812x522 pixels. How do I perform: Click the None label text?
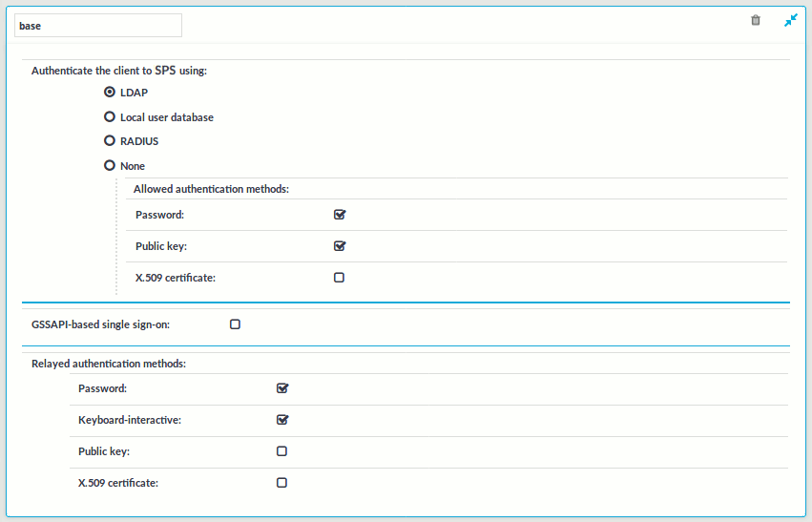coord(133,166)
